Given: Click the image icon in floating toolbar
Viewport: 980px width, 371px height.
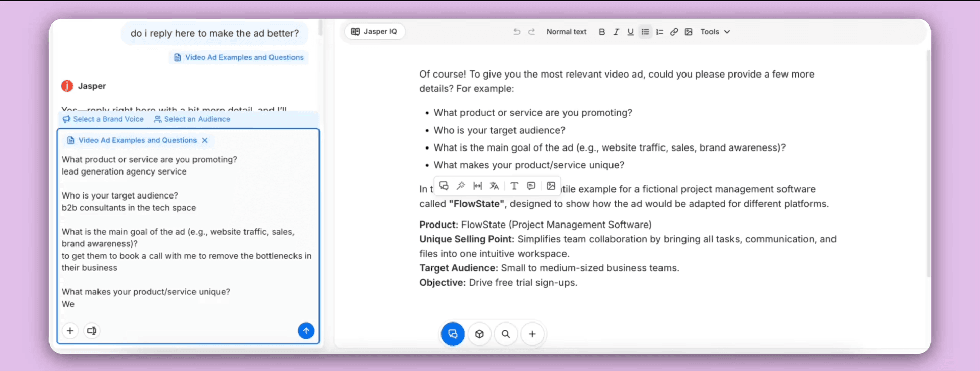Looking at the screenshot, I should point(551,186).
